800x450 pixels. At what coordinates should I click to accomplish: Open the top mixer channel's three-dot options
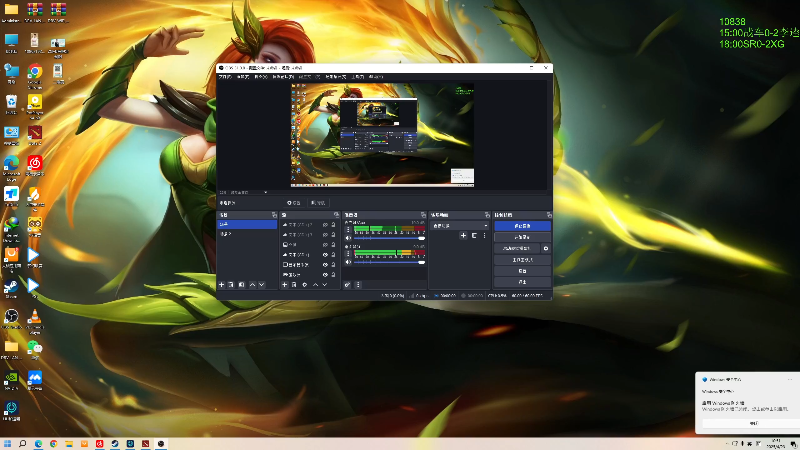(348, 230)
